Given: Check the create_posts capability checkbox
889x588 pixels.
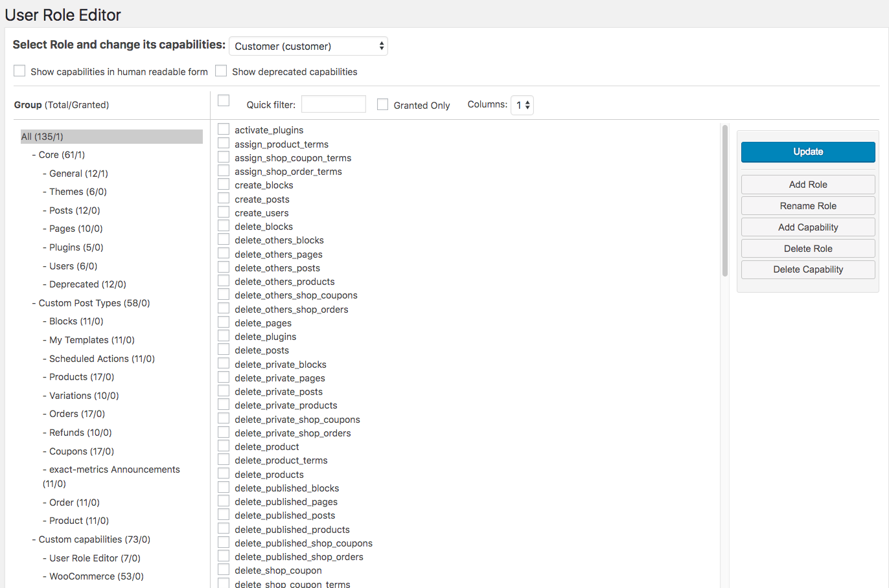Looking at the screenshot, I should (x=224, y=198).
